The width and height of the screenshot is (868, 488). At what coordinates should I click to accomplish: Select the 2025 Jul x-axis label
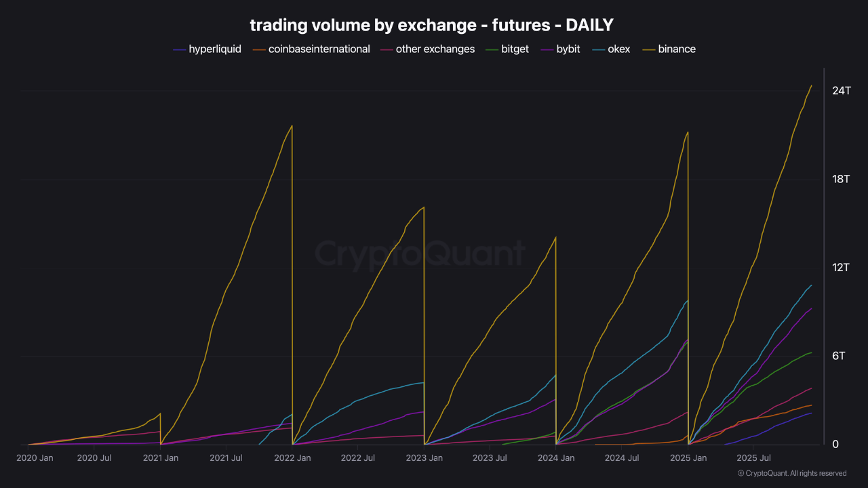(753, 458)
